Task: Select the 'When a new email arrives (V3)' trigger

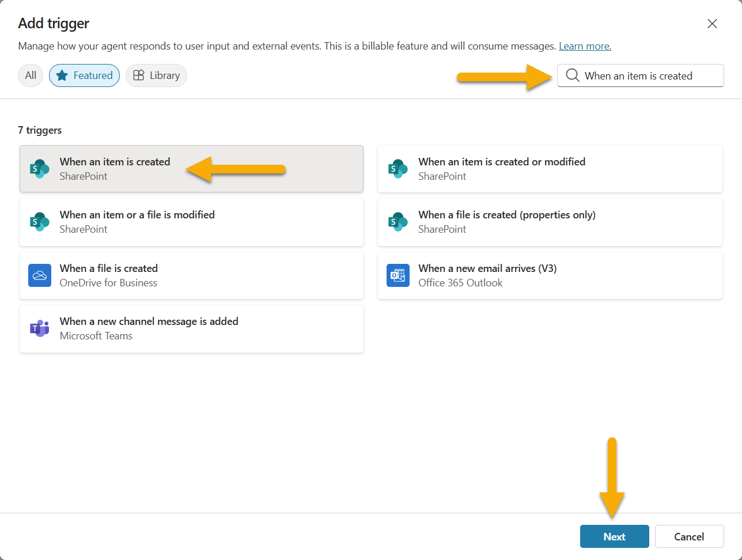Action: [549, 275]
